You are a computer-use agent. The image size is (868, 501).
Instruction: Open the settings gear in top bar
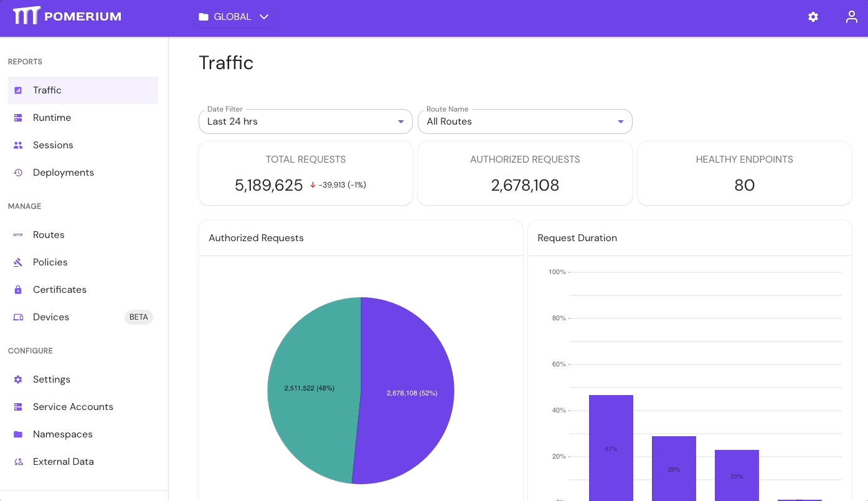(813, 17)
